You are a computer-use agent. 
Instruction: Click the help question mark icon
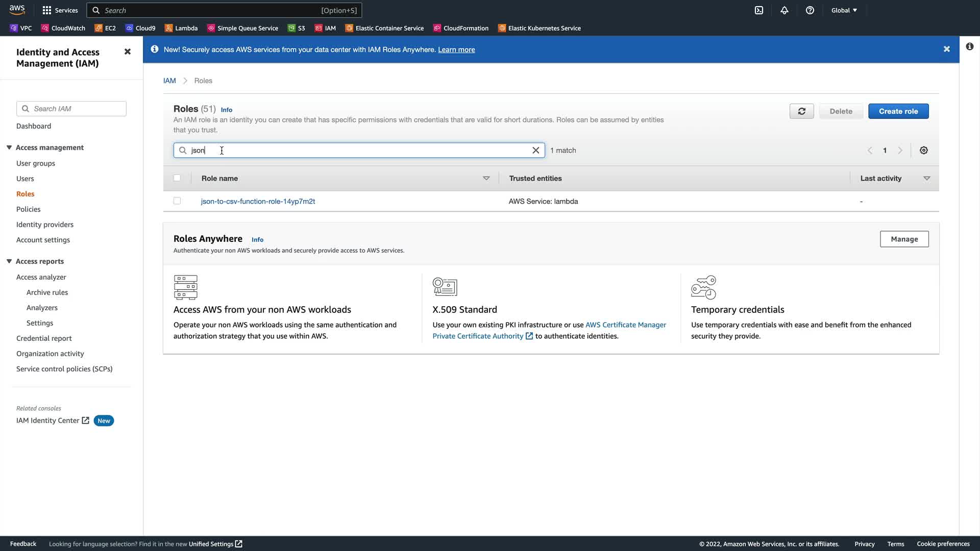tap(810, 10)
